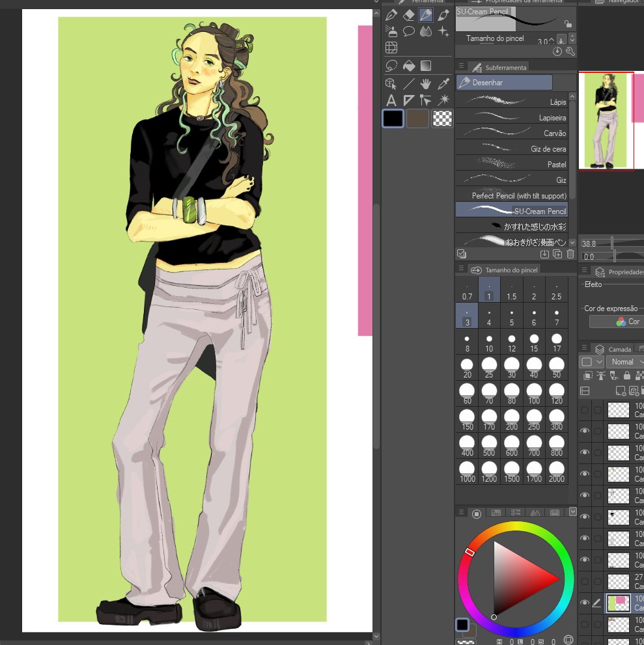
Task: Switch to the Camada tab
Action: pyautogui.click(x=613, y=350)
